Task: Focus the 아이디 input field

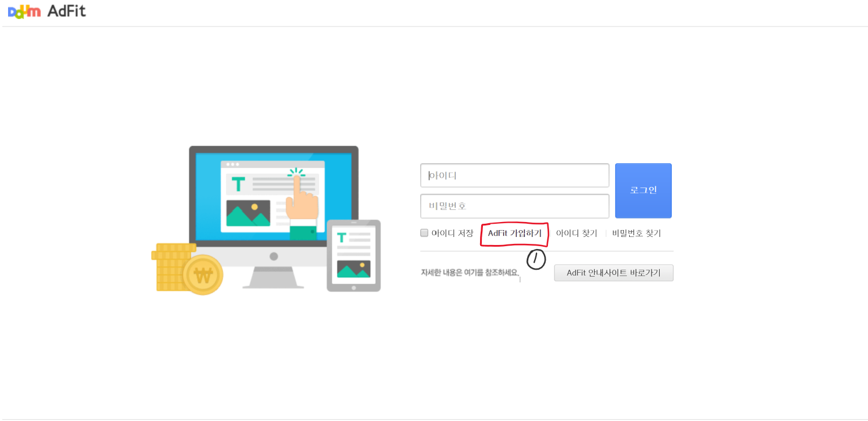Action: pyautogui.click(x=515, y=175)
